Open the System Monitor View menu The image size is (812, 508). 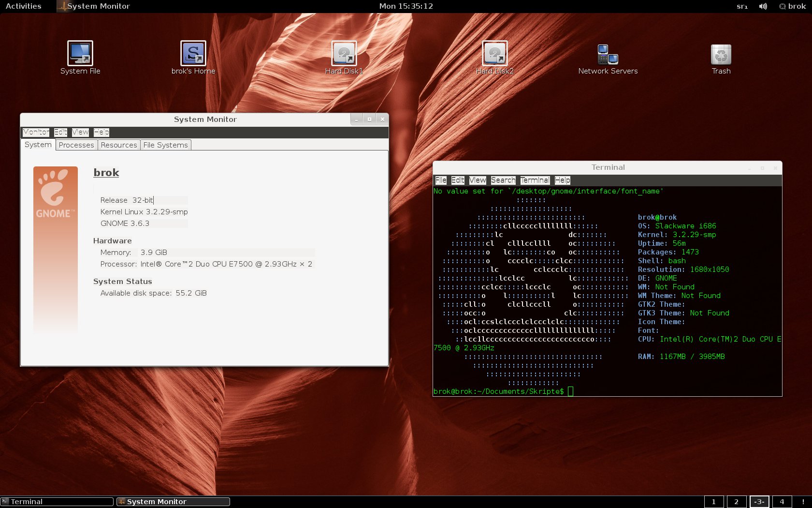coord(80,132)
